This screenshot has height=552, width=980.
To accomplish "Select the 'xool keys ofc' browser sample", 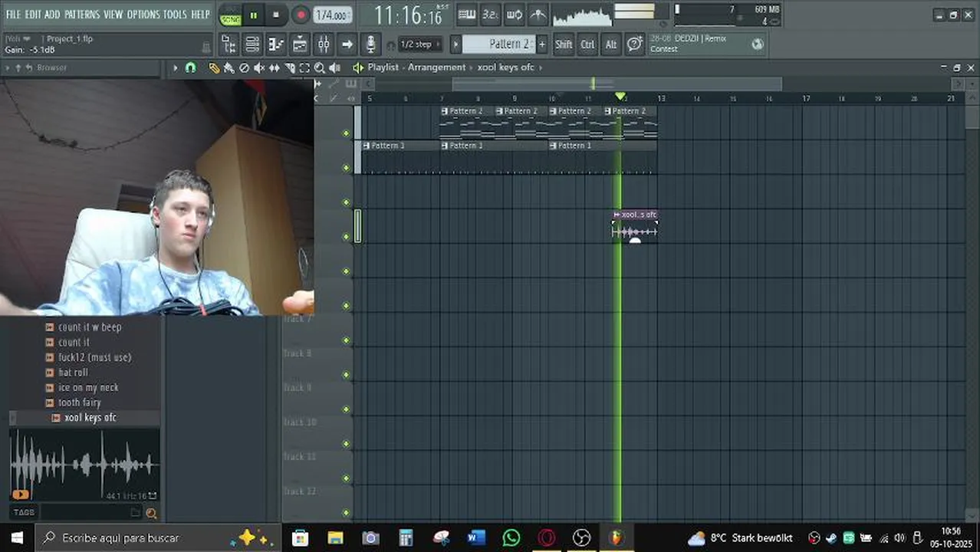I will click(90, 418).
